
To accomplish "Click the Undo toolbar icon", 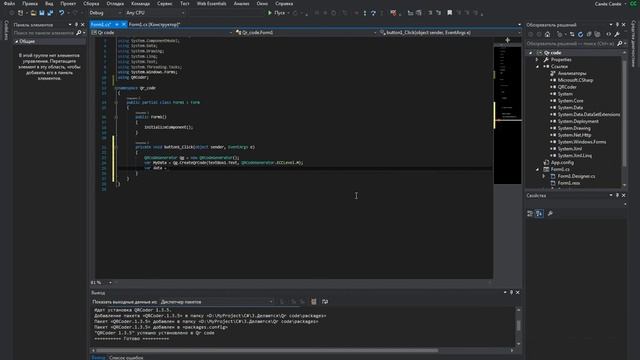I will click(x=62, y=13).
